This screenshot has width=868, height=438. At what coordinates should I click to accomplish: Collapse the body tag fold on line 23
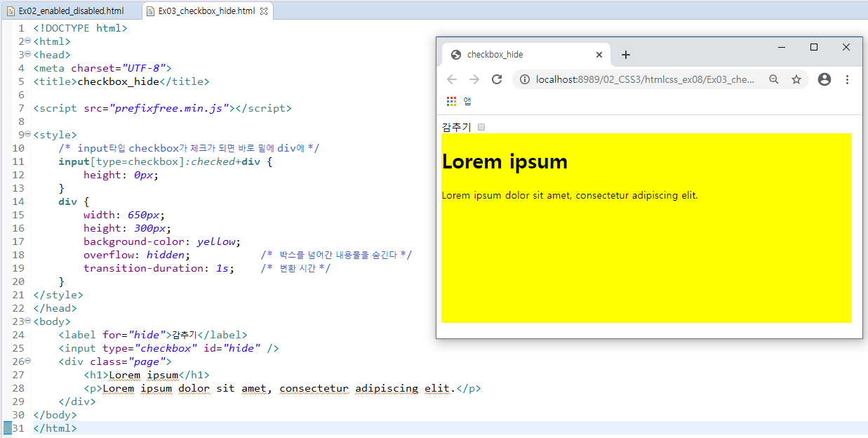pyautogui.click(x=27, y=321)
